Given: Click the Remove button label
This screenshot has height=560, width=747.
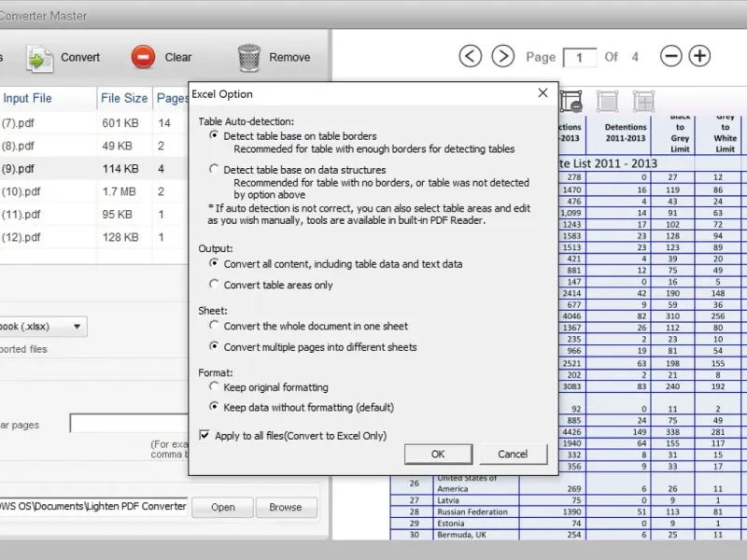Looking at the screenshot, I should pos(289,57).
